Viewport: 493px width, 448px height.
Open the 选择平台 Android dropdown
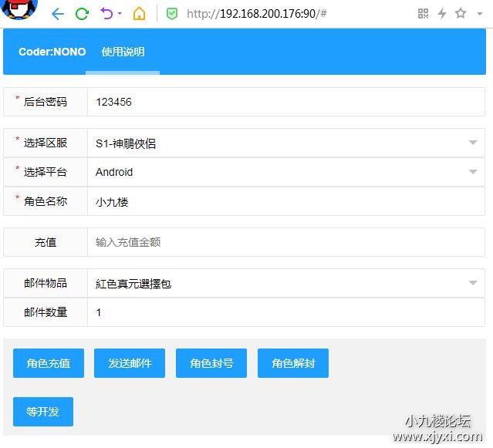point(473,172)
